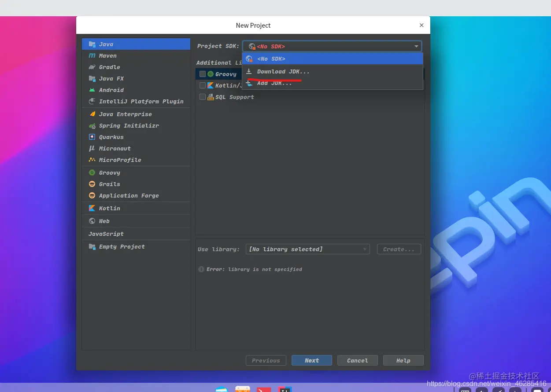Choose the Android robot icon
The width and height of the screenshot is (551, 392).
(x=92, y=90)
